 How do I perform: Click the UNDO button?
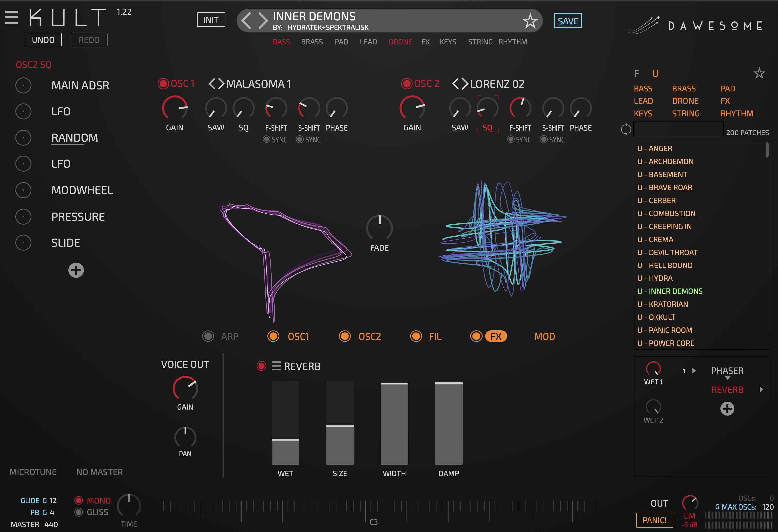tap(43, 40)
